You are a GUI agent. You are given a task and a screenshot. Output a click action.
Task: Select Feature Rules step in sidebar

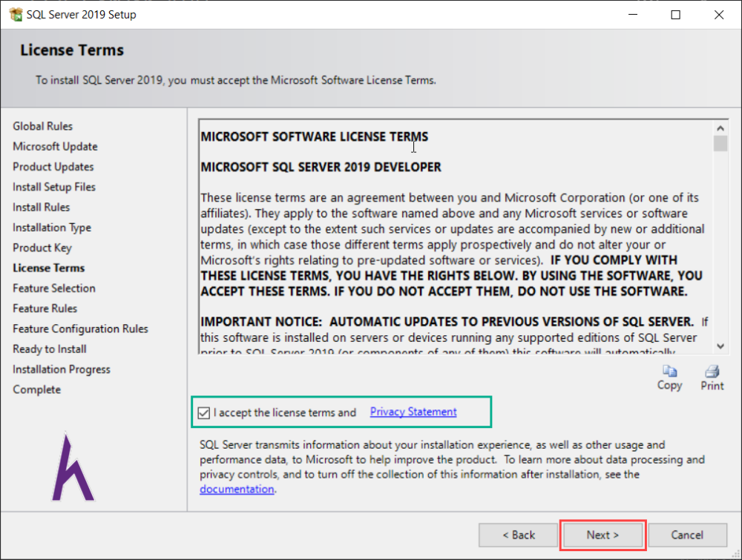point(45,309)
